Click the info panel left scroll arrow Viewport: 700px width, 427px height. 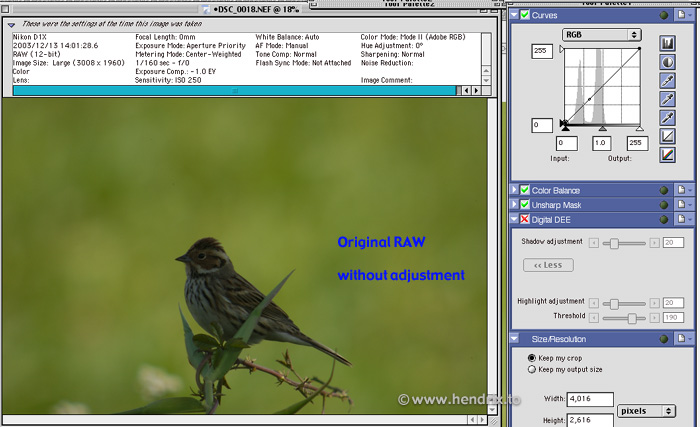tap(467, 91)
